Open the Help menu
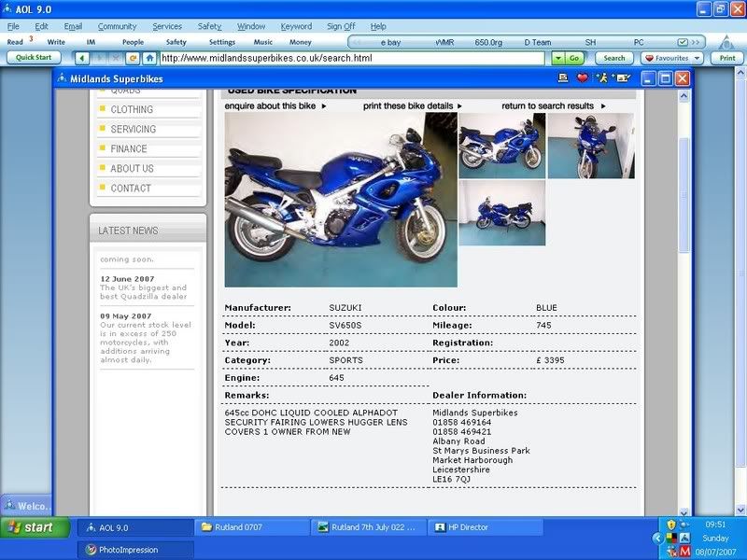Viewport: 747px width, 560px height. [378, 26]
